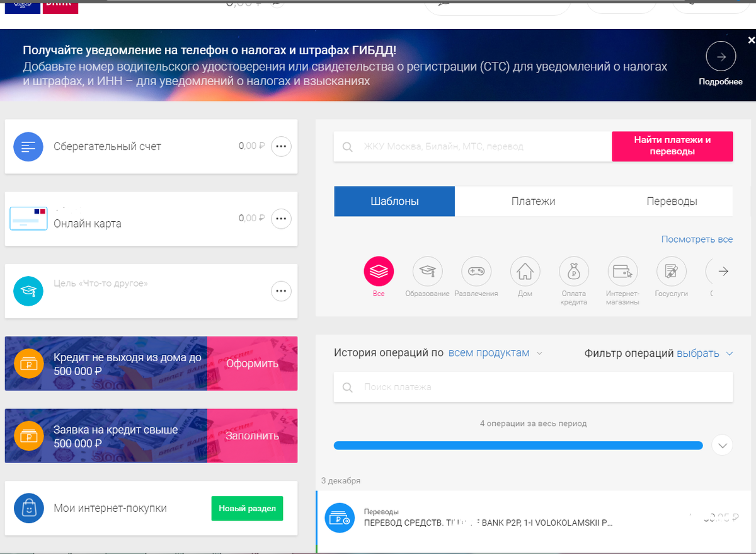
Task: Click Кредит не выходя из дома text
Action: pos(127,364)
